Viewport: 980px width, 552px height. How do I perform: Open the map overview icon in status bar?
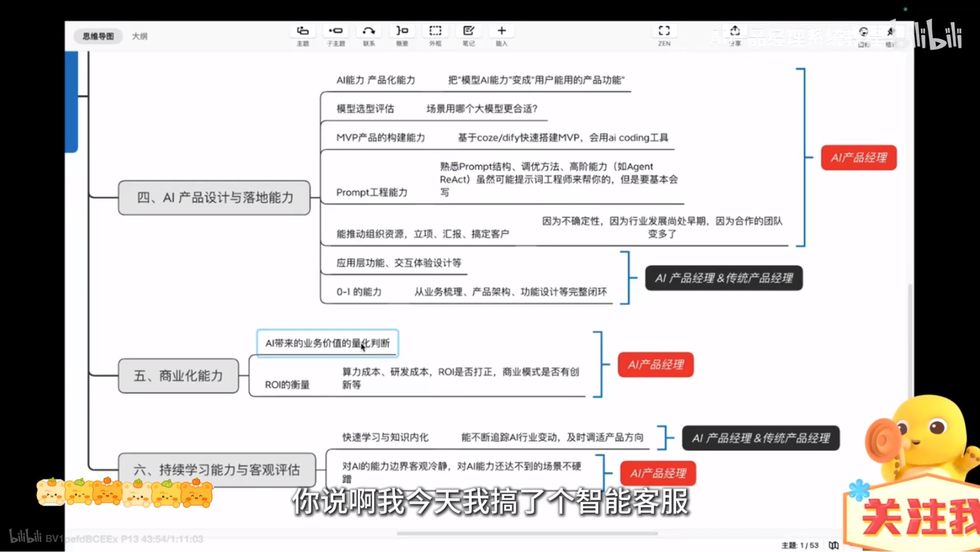[833, 545]
